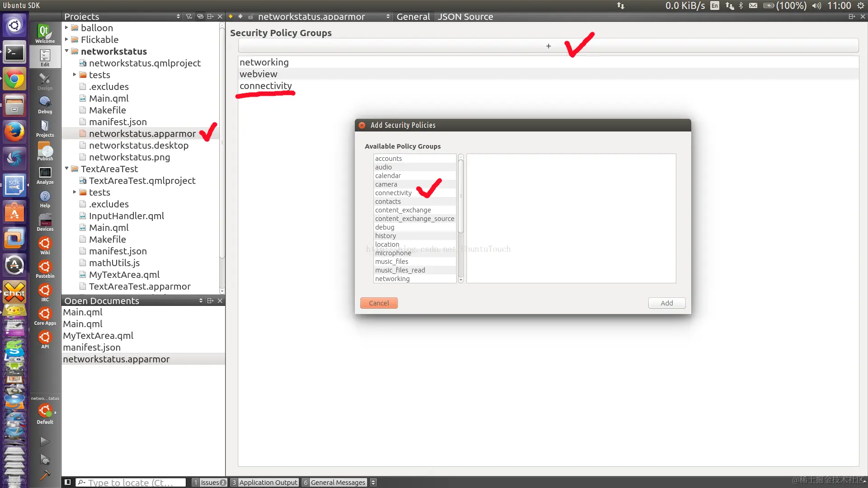Switch to the General tab
Viewport: 868px width, 488px height.
tap(413, 17)
